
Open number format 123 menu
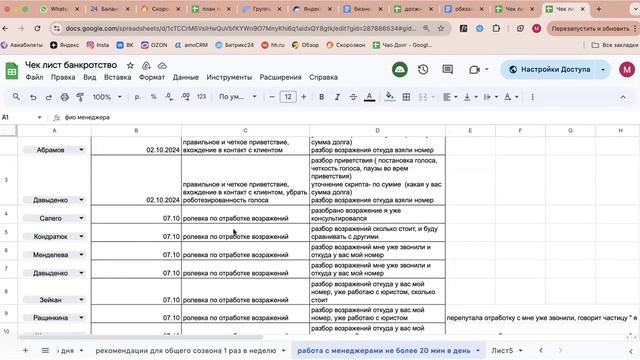pos(201,97)
